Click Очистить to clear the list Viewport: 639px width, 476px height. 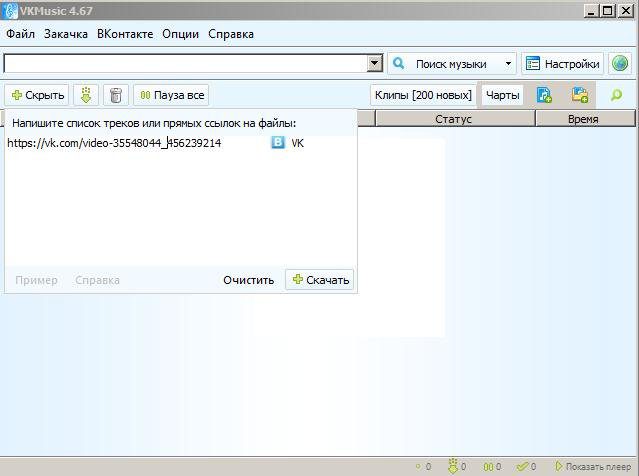point(249,280)
